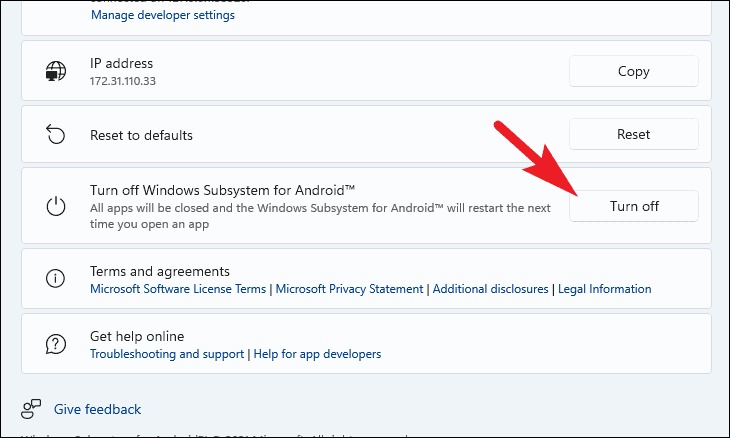The height and width of the screenshot is (438, 730).
Task: Click the Terms and agreements heading
Action: 160,271
